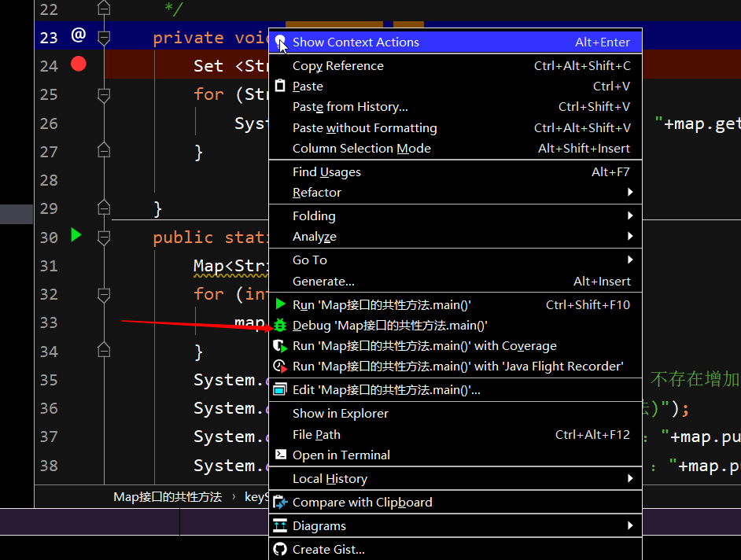Collapse the for-loop fold at line 32

[104, 295]
